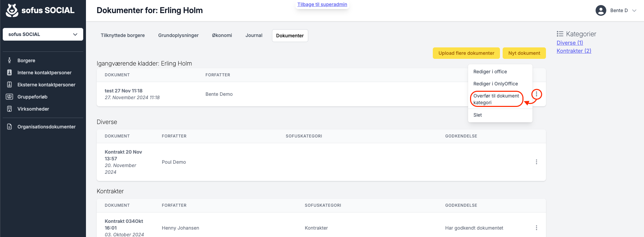The width and height of the screenshot is (644, 237).
Task: Toggle the circled three-dot menu for test 27 Nov
Action: tap(537, 94)
